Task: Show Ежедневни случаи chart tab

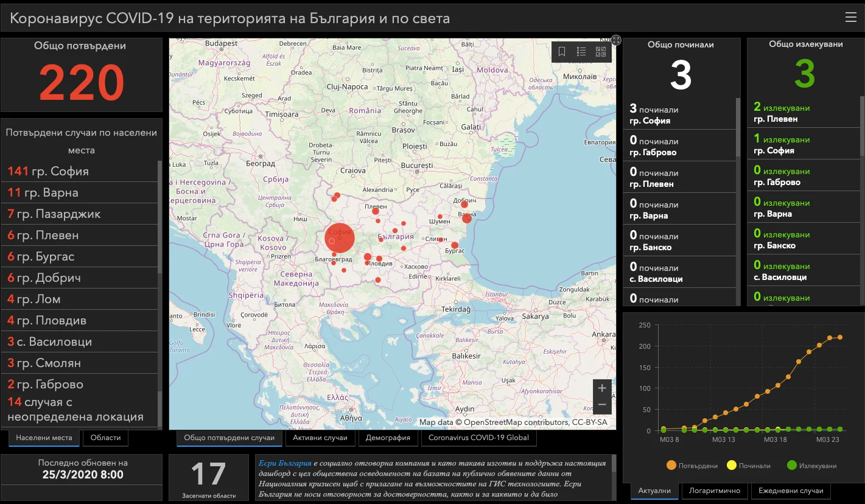Action: pos(791,491)
